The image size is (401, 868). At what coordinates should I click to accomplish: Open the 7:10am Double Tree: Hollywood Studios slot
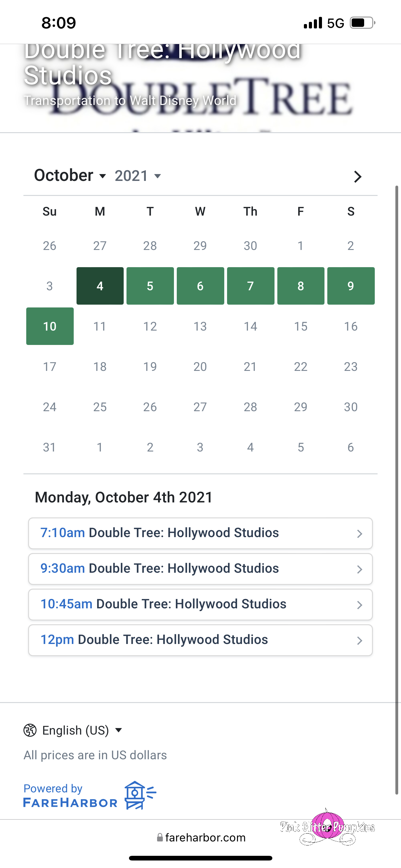(x=200, y=533)
